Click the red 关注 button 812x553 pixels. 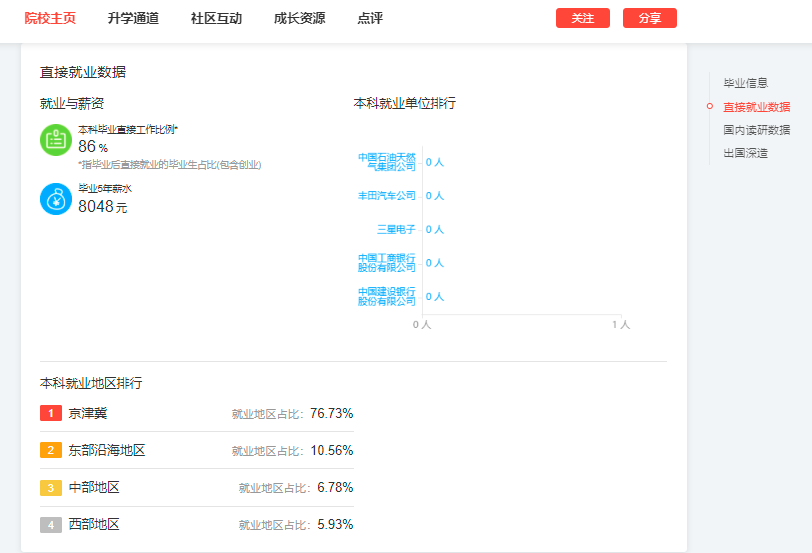[583, 18]
